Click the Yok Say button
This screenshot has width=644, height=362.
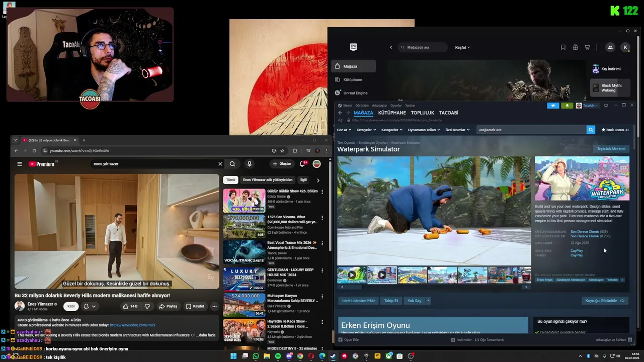414,301
